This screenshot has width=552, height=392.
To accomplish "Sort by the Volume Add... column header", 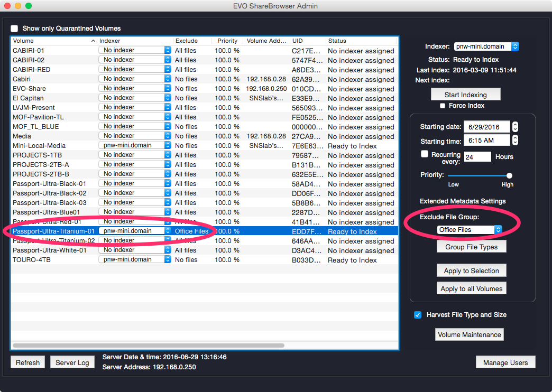I will tap(266, 41).
